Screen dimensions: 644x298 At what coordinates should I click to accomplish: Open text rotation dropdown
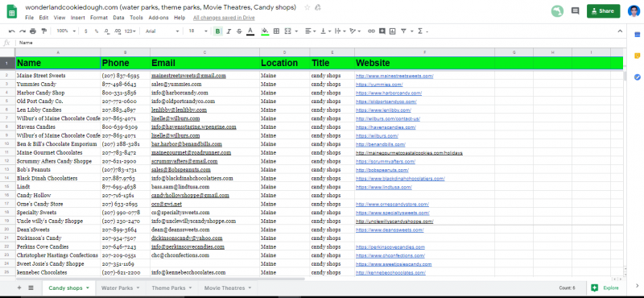pos(354,31)
